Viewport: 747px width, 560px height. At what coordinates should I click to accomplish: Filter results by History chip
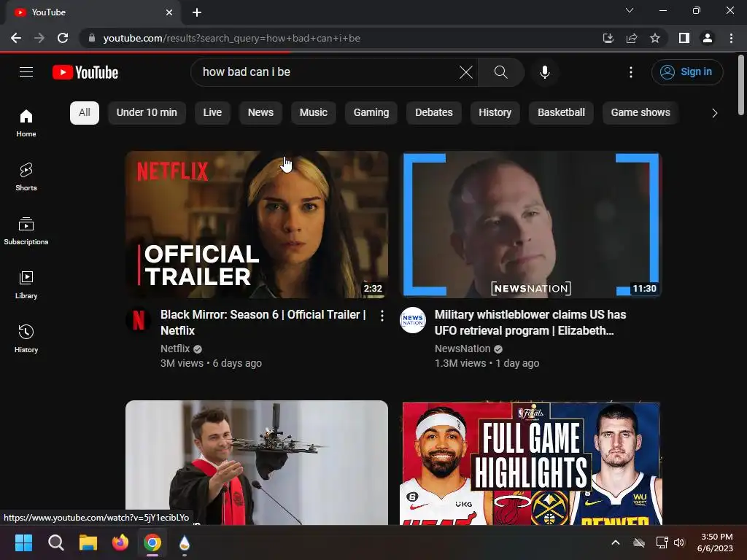pyautogui.click(x=495, y=113)
